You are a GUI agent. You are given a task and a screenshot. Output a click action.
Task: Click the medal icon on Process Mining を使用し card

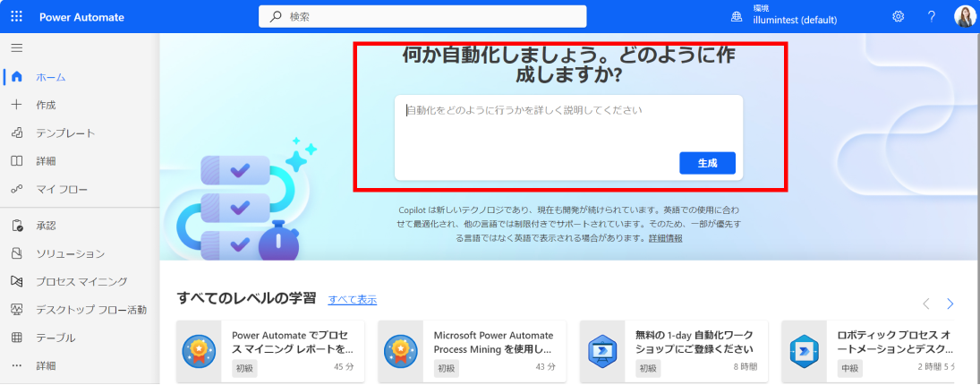tap(401, 351)
